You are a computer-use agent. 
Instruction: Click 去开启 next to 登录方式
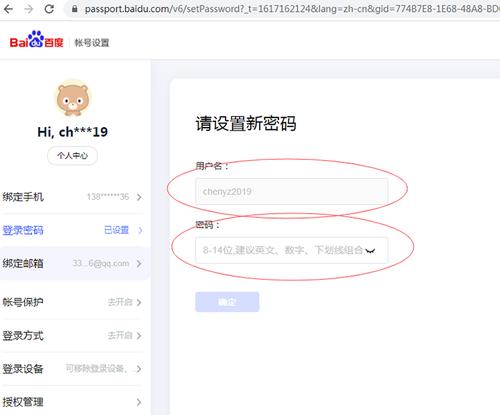tap(120, 335)
